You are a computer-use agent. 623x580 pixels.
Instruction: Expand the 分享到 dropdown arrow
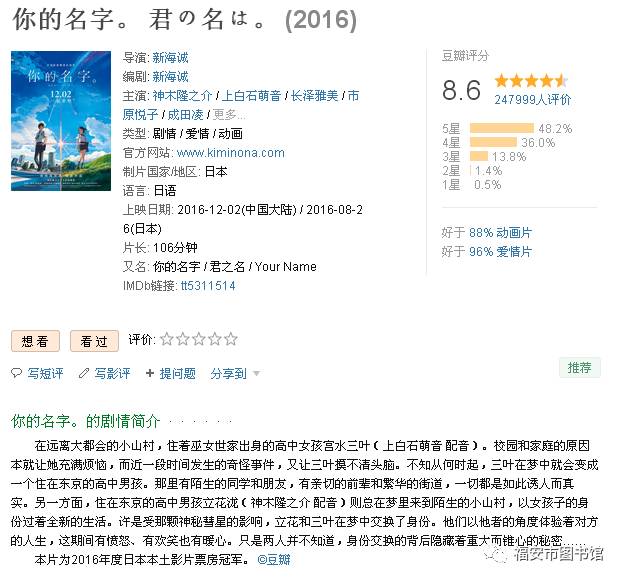(256, 373)
